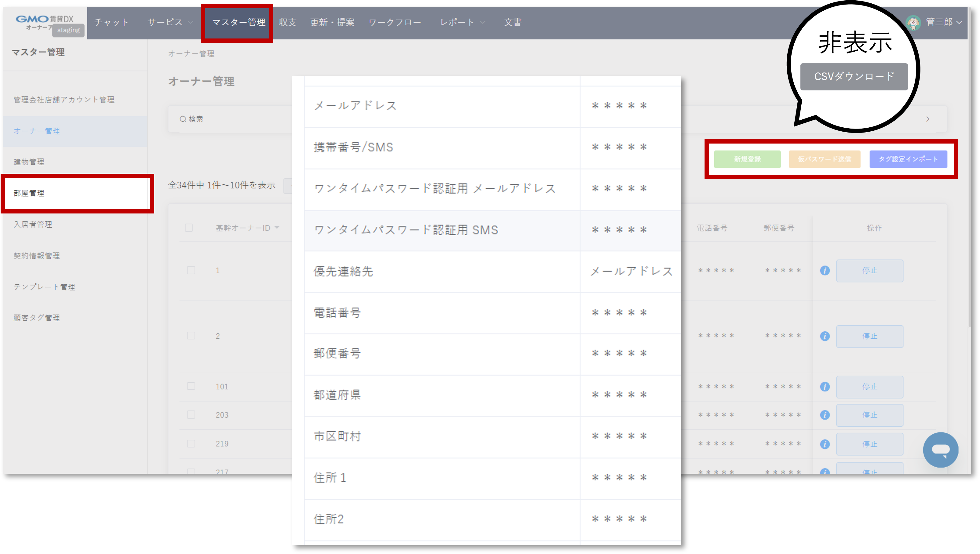Viewport: 980px width, 554px height.
Task: Toggle the select-all checkbox in the table header
Action: coord(189,228)
